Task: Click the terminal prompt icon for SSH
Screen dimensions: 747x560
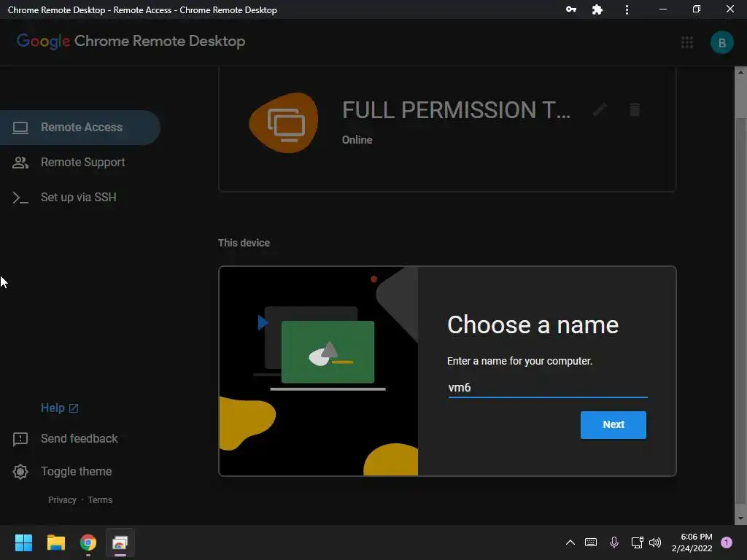Action: pyautogui.click(x=20, y=197)
